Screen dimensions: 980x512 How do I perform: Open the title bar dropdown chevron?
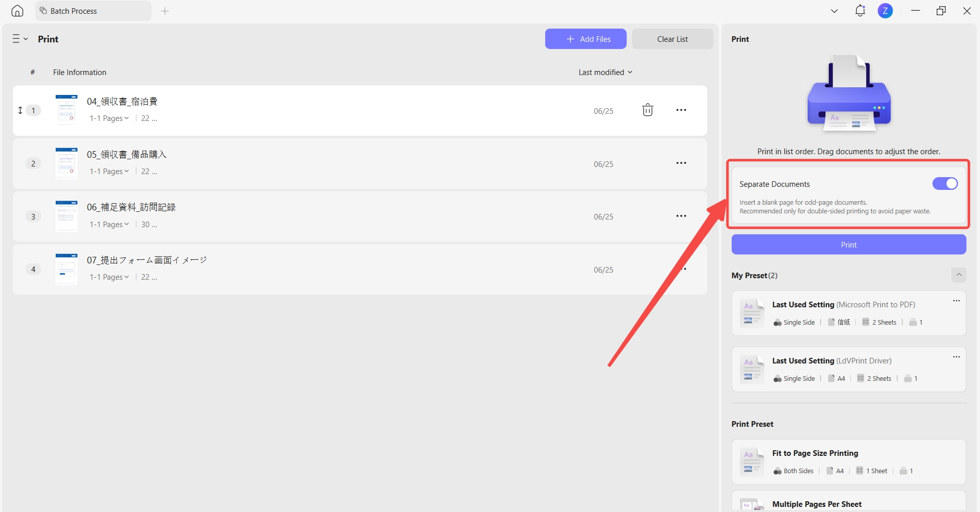pos(834,11)
